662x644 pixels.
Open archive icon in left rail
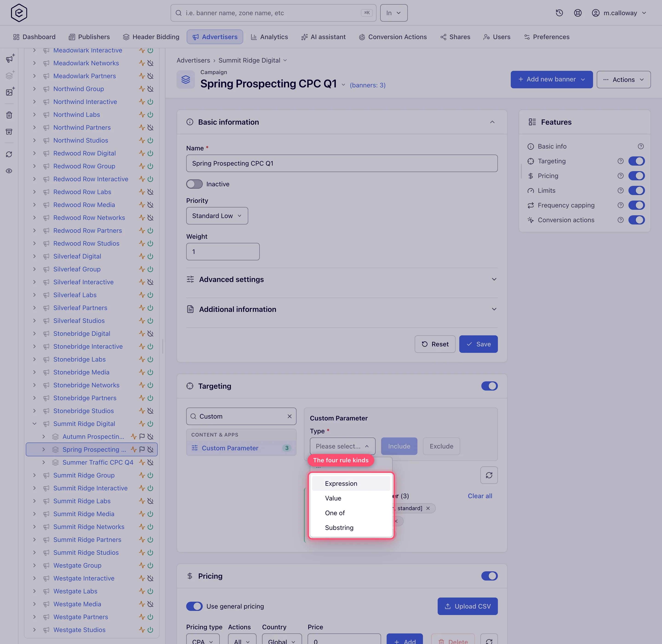(9, 132)
